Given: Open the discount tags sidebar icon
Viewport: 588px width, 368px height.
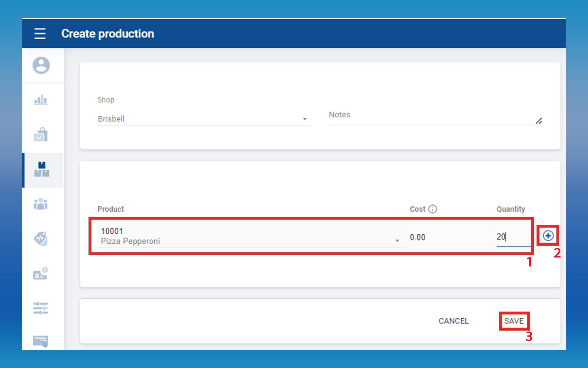Looking at the screenshot, I should click(41, 239).
